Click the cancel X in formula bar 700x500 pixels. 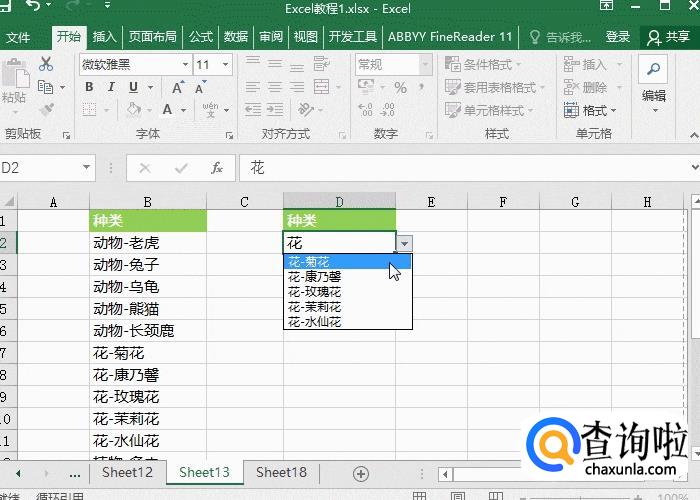pos(145,168)
